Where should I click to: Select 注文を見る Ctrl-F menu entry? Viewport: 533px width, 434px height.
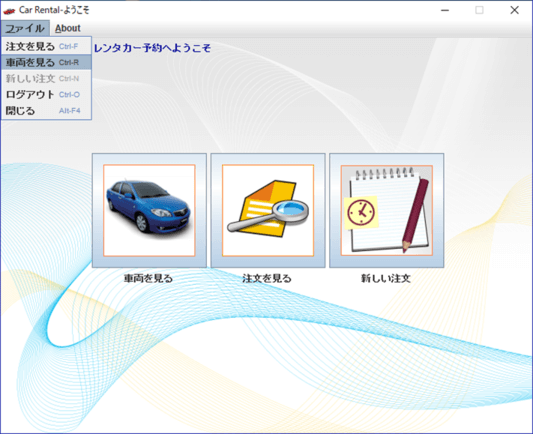click(x=46, y=46)
